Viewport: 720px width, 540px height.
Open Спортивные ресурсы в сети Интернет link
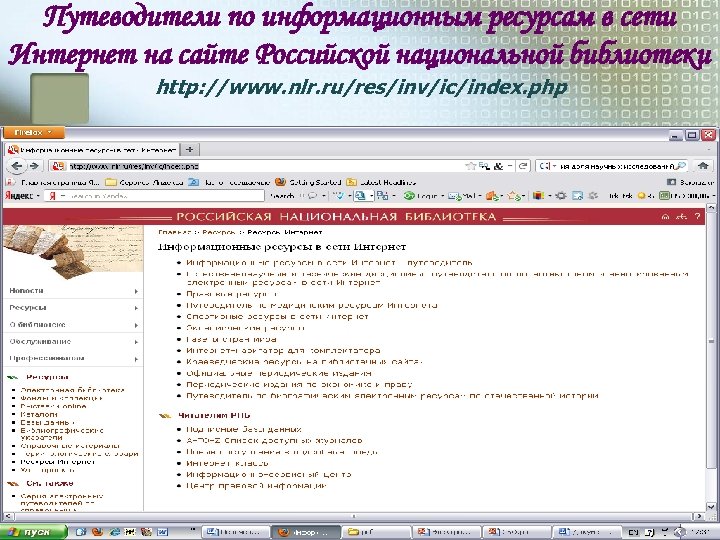click(x=277, y=317)
